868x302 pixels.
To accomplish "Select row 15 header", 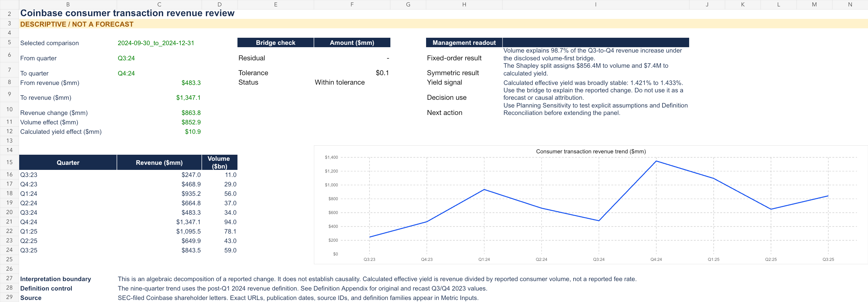I will coord(9,162).
